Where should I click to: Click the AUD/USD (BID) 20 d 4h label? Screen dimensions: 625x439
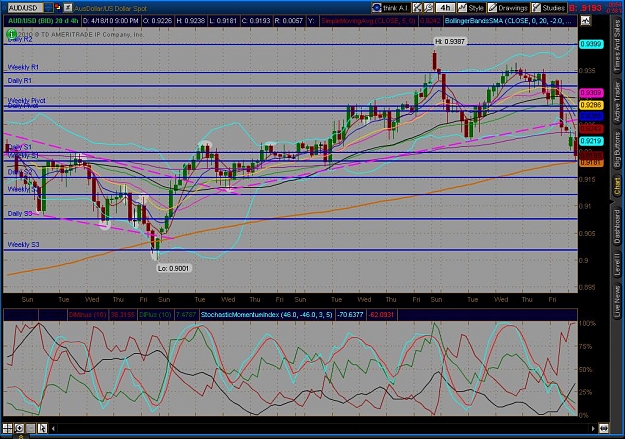[x=41, y=21]
